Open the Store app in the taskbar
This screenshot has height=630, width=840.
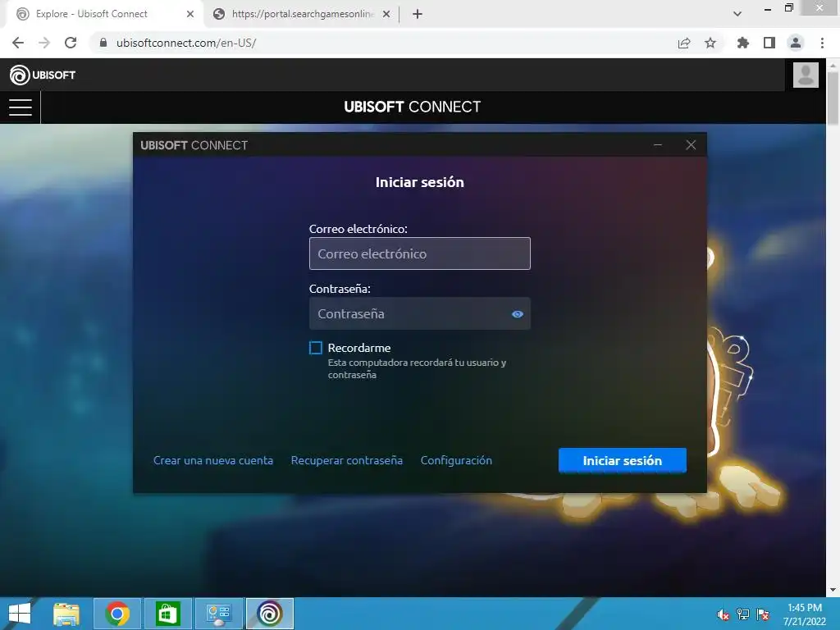click(x=167, y=614)
